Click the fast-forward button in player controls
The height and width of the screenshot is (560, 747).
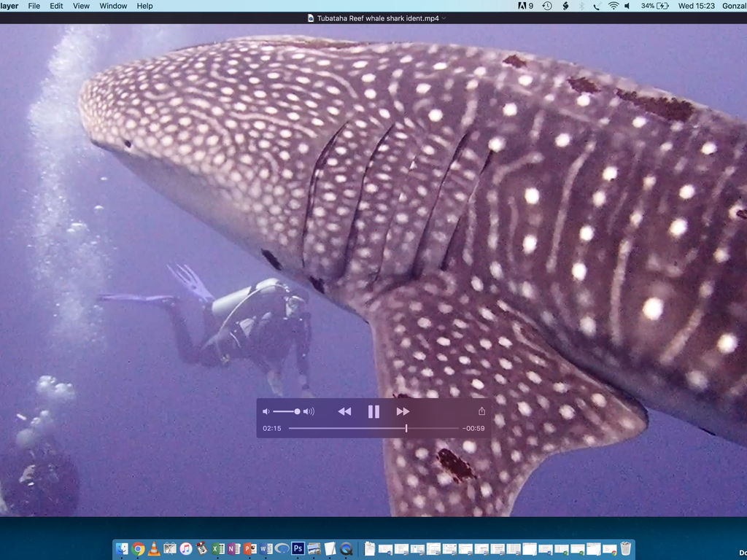pos(403,412)
